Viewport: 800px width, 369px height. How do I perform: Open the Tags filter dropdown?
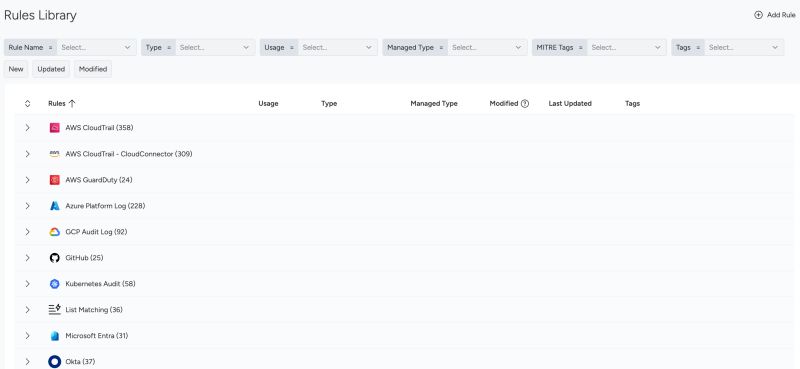click(744, 47)
